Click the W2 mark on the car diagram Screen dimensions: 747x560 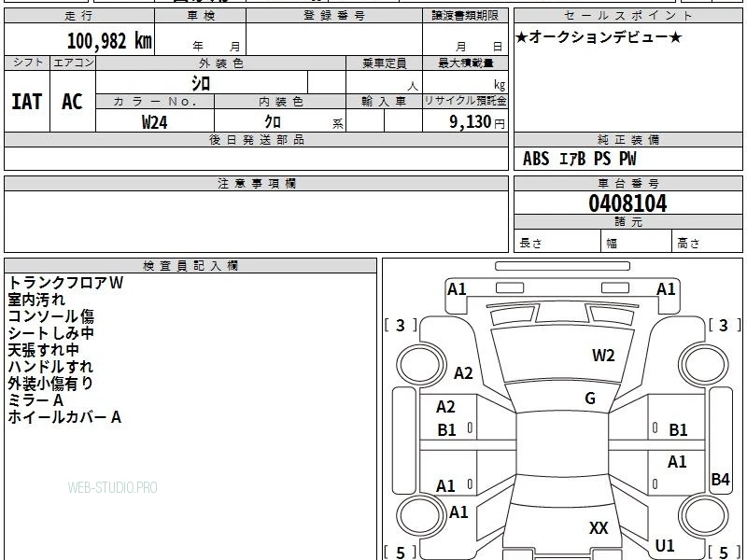[x=603, y=356]
